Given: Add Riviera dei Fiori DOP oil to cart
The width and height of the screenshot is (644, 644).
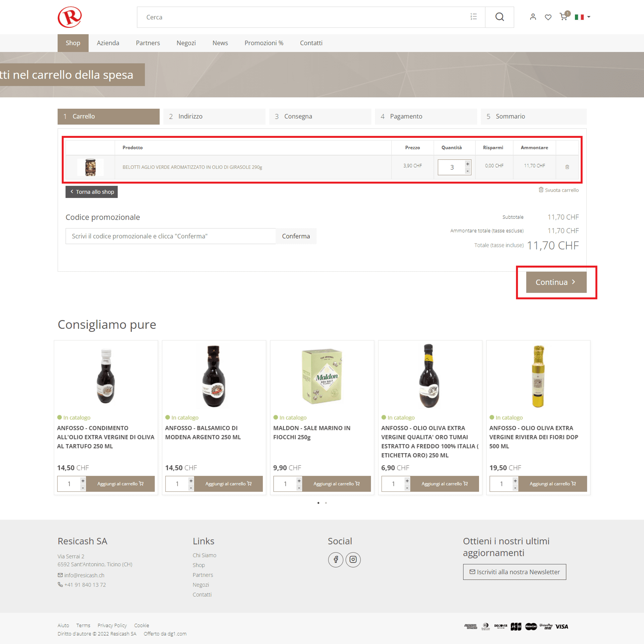Looking at the screenshot, I should (553, 484).
